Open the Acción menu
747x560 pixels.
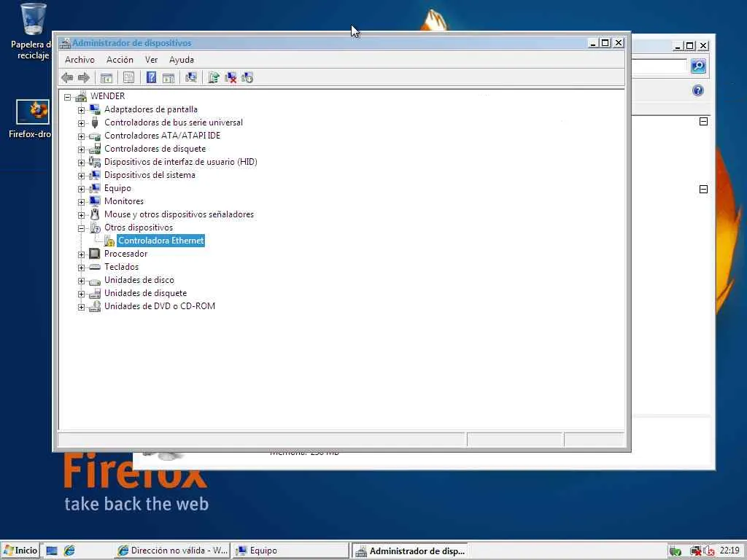coord(120,60)
